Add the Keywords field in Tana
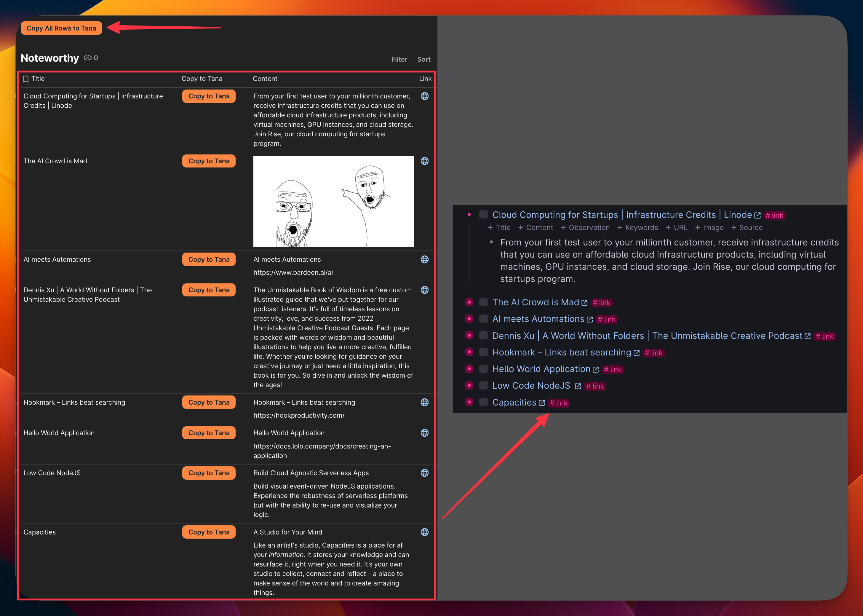This screenshot has width=863, height=616. [638, 228]
